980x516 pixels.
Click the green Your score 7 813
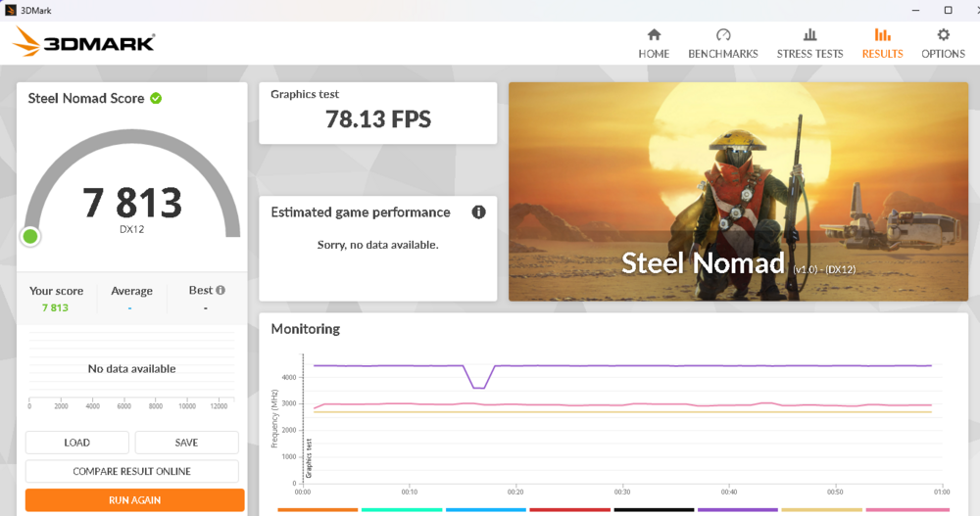click(x=55, y=307)
